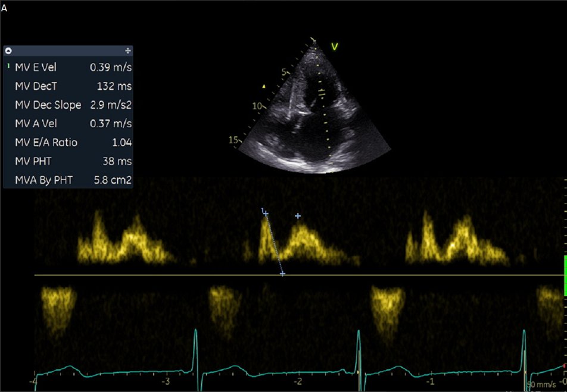Screen dimensions: 567x392
Task: Select the MV E/A Ratio label
Action: 46,142
